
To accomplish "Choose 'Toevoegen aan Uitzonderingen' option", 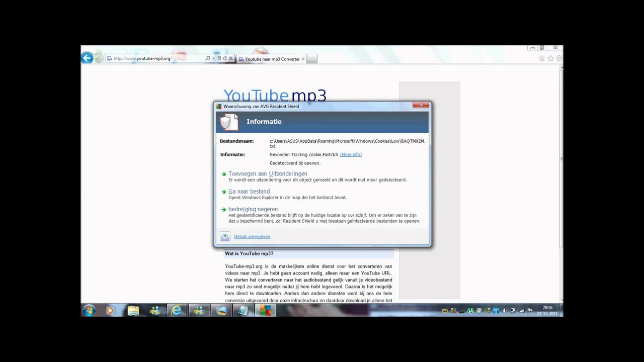I will (x=268, y=173).
